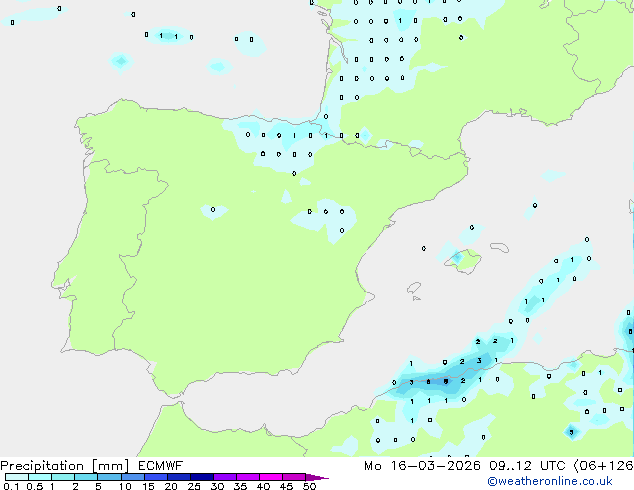Click the legend label '25'
Image resolution: width=634 pixels, height=490 pixels.
click(194, 486)
